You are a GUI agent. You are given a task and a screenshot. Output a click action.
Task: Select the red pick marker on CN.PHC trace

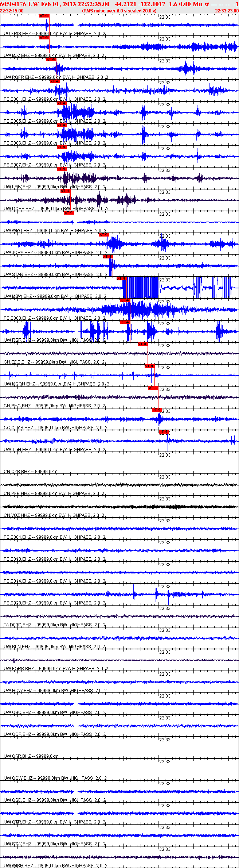tap(153, 388)
